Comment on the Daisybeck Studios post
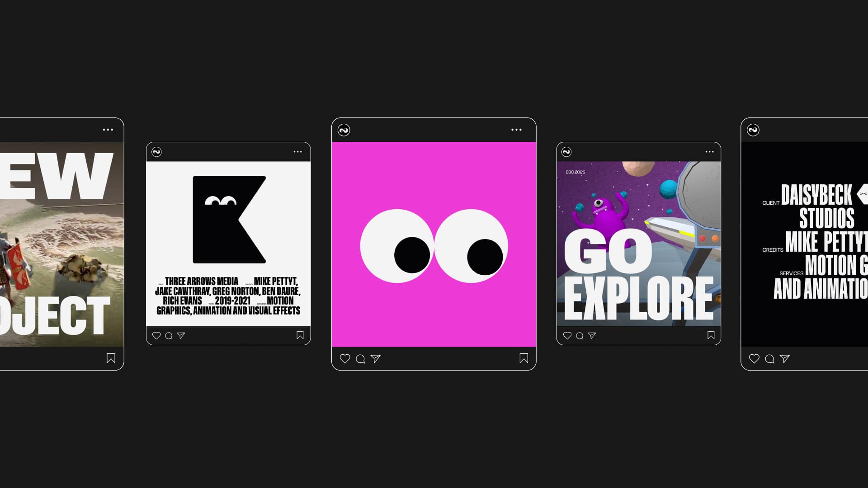Screen dimensions: 868x488 point(769,359)
